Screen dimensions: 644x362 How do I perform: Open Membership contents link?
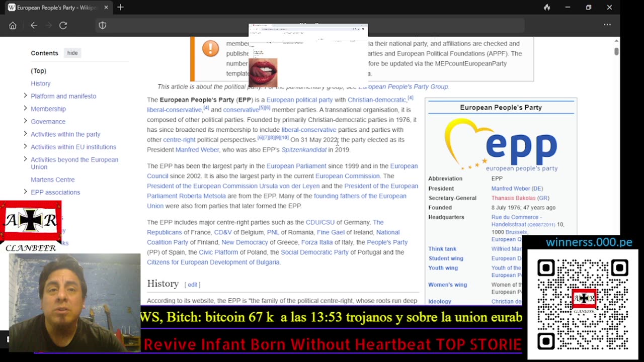click(48, 109)
